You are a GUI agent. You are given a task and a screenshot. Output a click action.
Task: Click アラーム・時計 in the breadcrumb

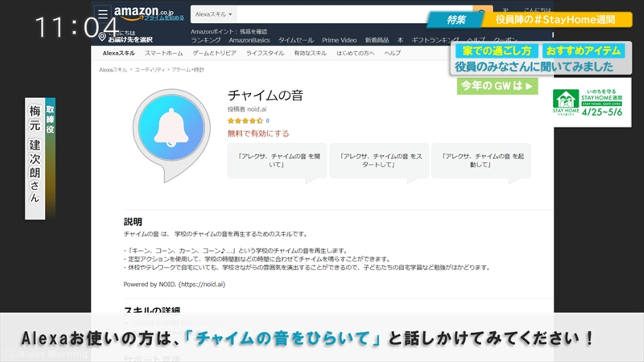pos(188,70)
